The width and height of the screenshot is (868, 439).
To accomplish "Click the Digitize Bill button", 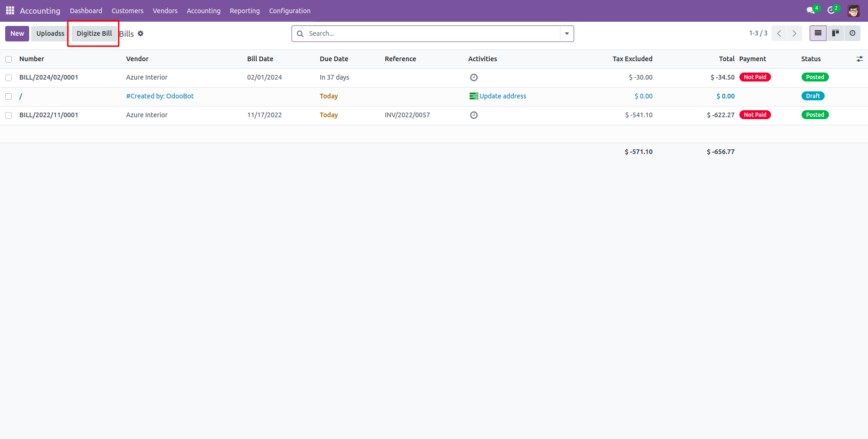I will (x=94, y=33).
